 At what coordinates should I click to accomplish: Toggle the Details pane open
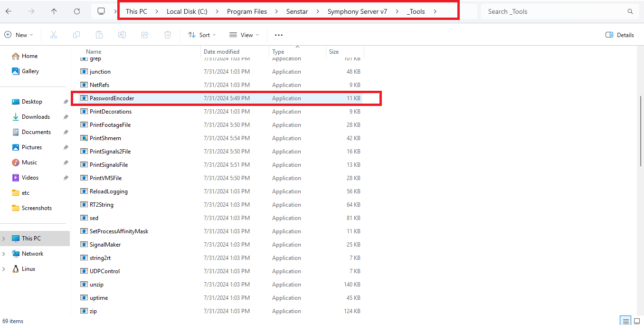[619, 34]
